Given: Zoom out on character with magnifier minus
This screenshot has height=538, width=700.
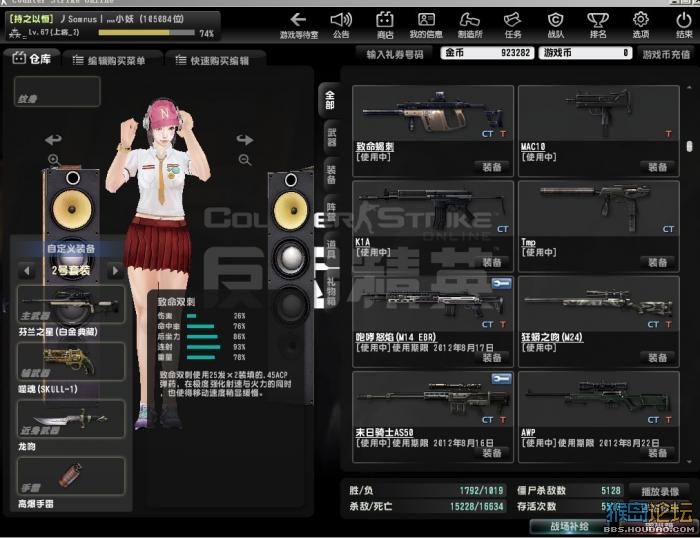Looking at the screenshot, I should (x=245, y=160).
